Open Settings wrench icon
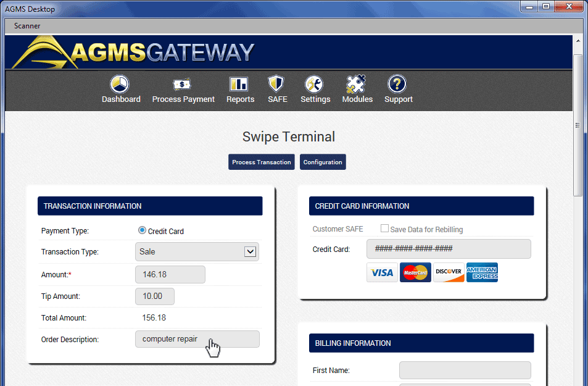 [x=314, y=84]
